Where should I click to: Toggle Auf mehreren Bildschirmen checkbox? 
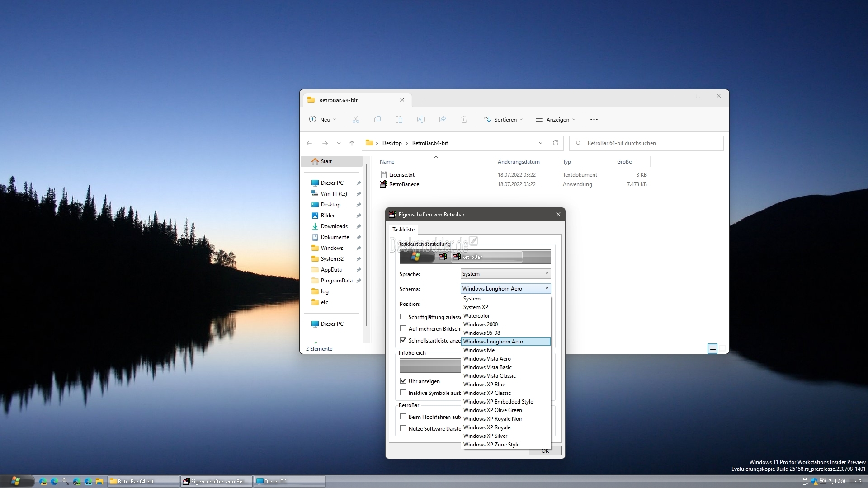403,328
